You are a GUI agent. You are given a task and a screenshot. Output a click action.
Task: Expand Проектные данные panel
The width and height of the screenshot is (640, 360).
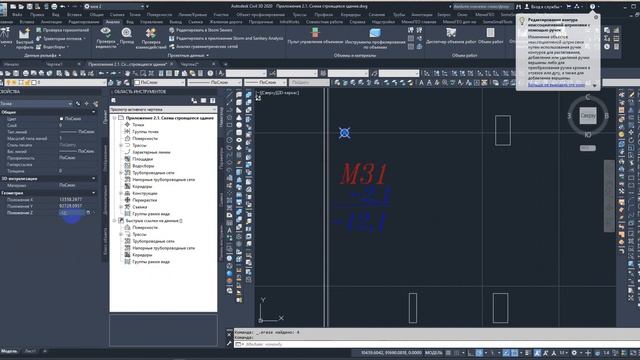188,55
